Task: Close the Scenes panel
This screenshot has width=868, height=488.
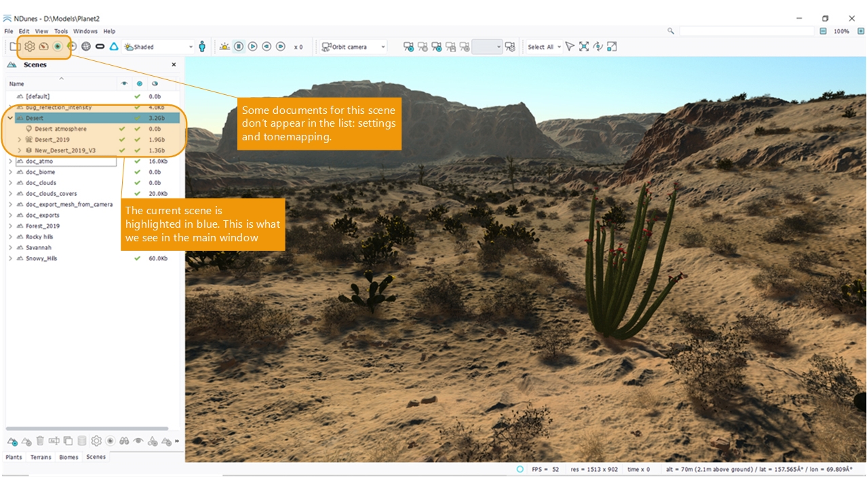Action: pos(174,65)
